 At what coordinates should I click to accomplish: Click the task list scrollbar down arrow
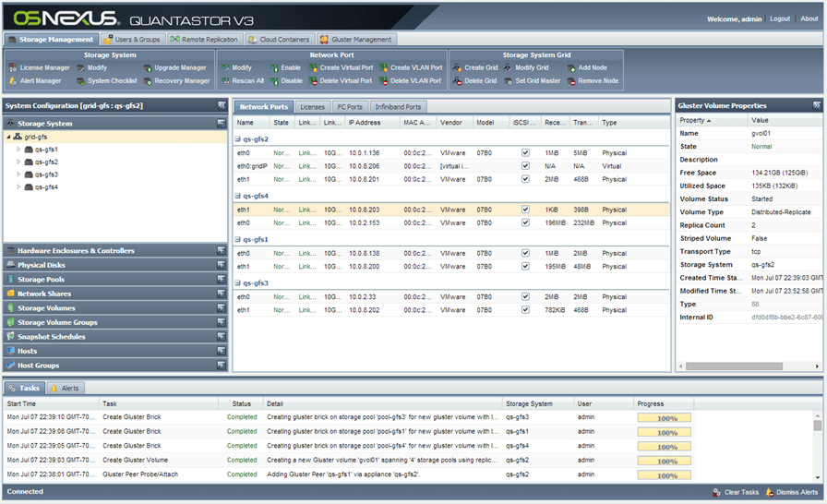(x=818, y=475)
